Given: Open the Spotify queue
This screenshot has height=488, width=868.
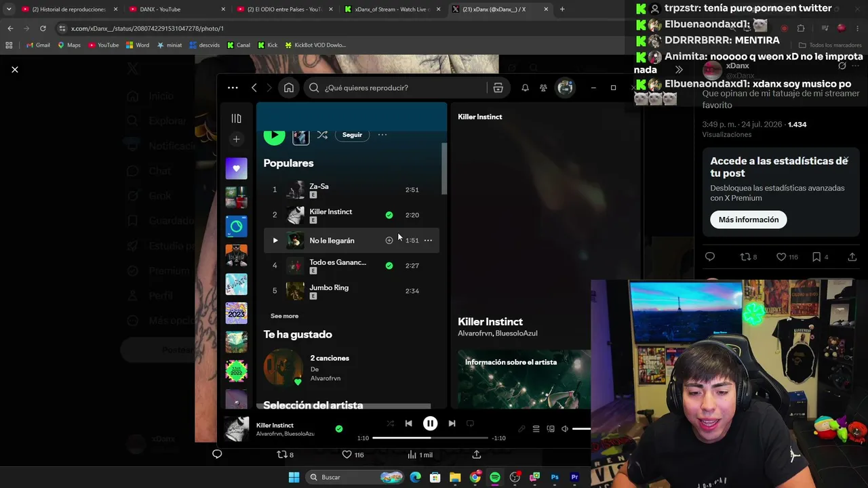Looking at the screenshot, I should (x=536, y=428).
